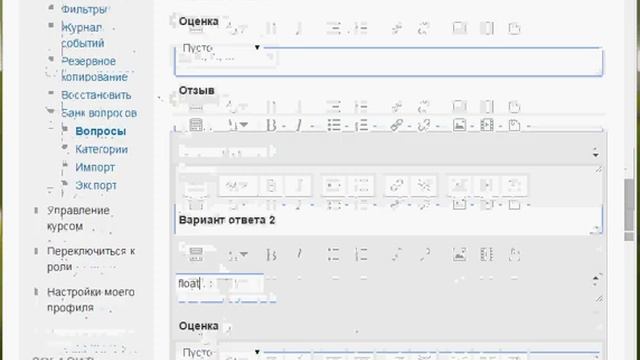
Task: Open the Резервное копирование link
Action: [x=94, y=69]
